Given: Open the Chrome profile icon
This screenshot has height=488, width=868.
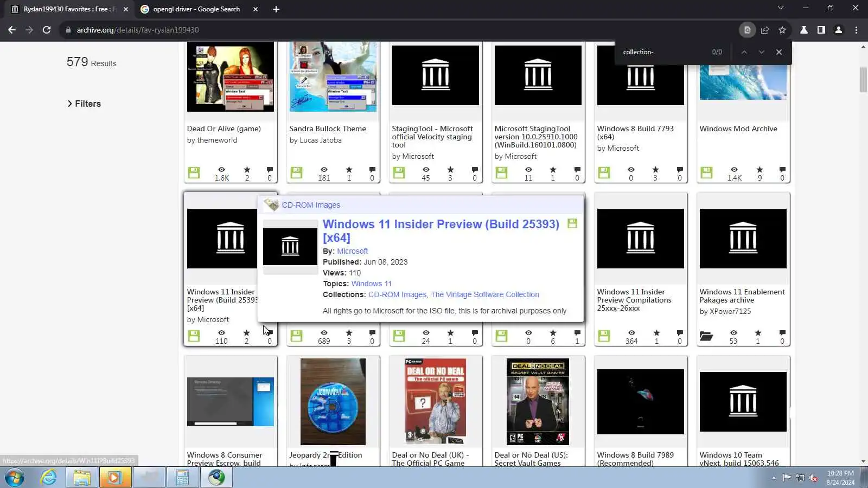Looking at the screenshot, I should tap(839, 30).
